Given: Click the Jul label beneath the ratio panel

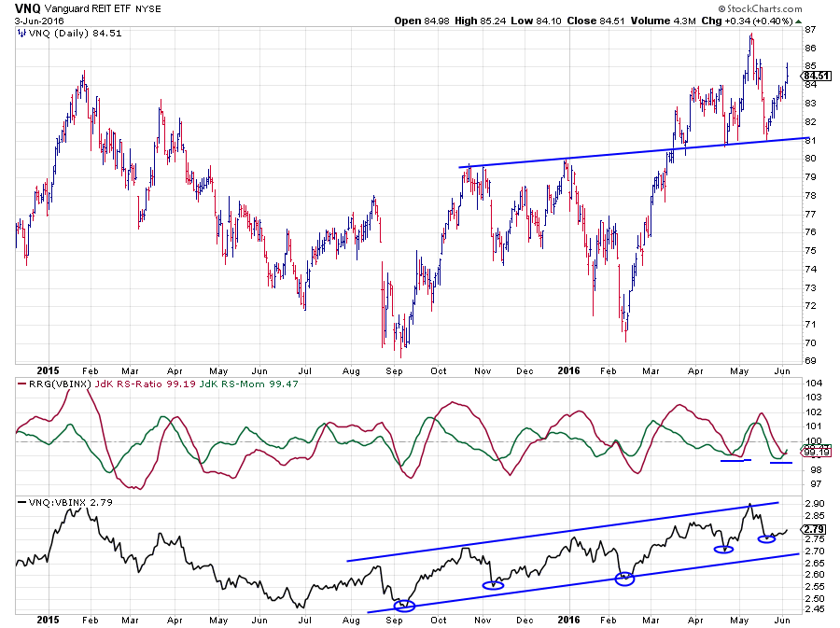Looking at the screenshot, I should click(x=305, y=621).
